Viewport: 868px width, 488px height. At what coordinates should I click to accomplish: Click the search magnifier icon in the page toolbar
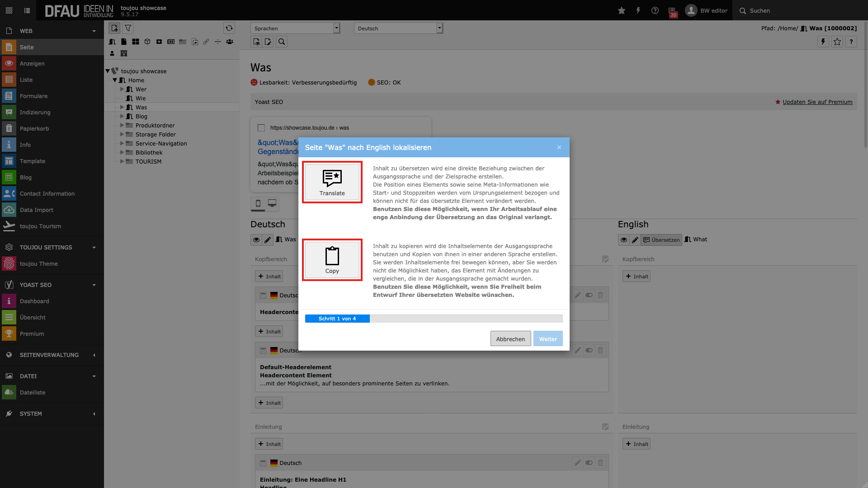(x=282, y=42)
